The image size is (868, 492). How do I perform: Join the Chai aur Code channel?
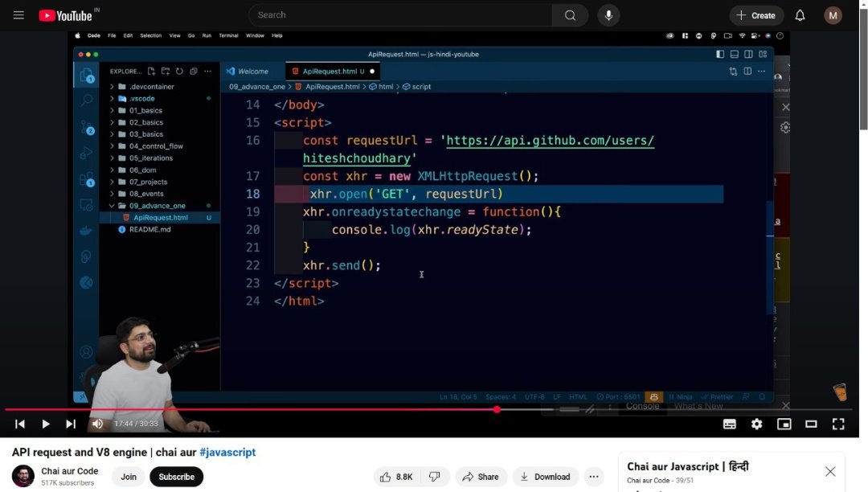pos(129,477)
